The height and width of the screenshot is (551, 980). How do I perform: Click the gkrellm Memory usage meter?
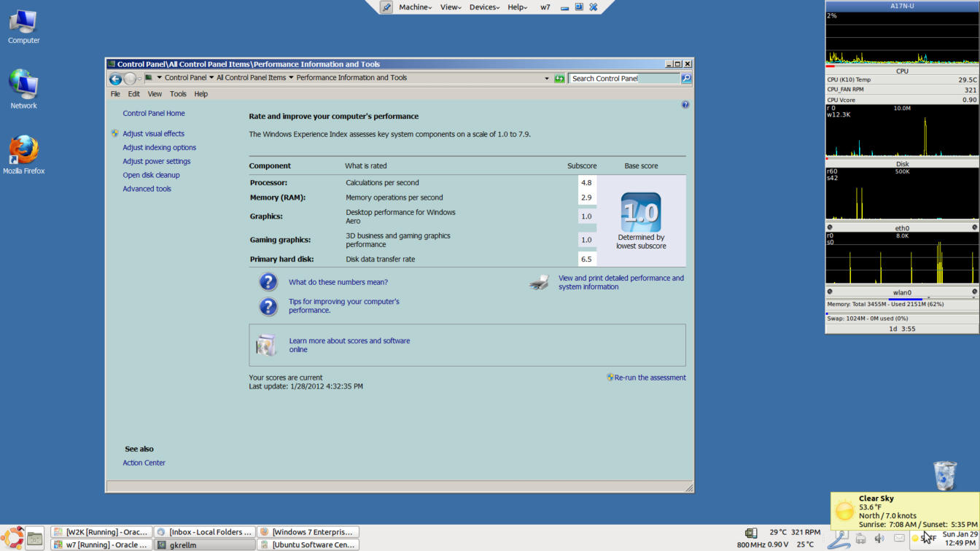[x=902, y=305]
